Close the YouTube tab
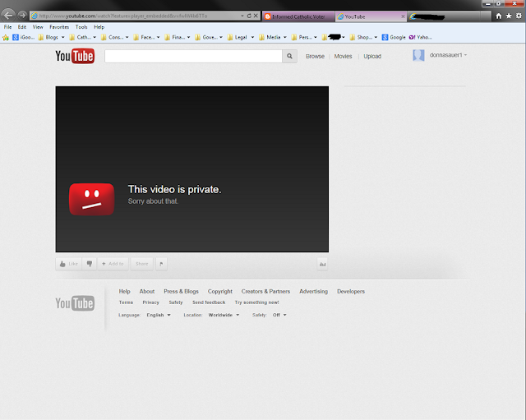This screenshot has width=526, height=420. click(403, 16)
